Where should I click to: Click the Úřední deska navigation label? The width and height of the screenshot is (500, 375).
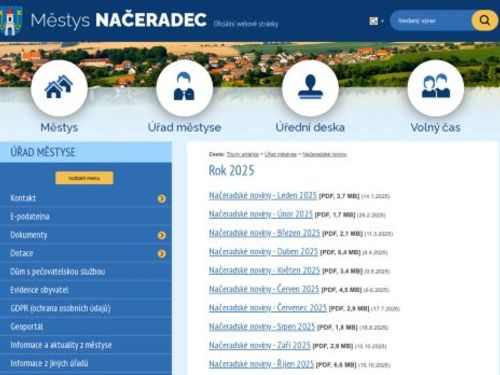(x=310, y=127)
